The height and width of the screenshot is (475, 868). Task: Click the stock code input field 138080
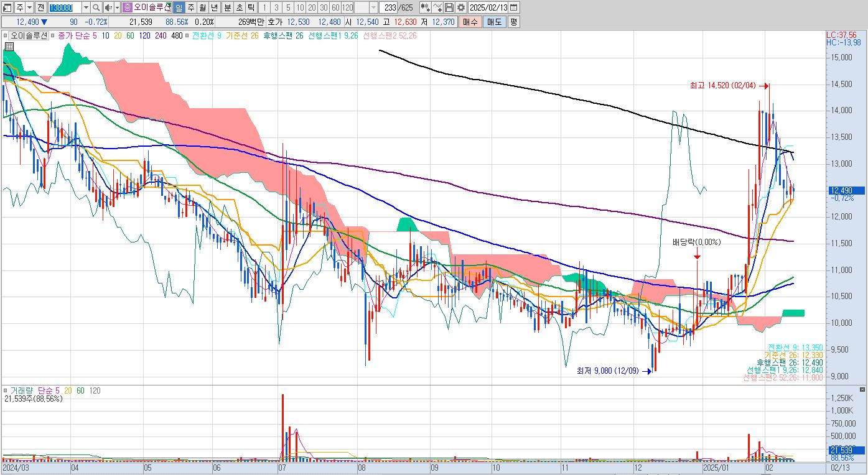click(65, 7)
